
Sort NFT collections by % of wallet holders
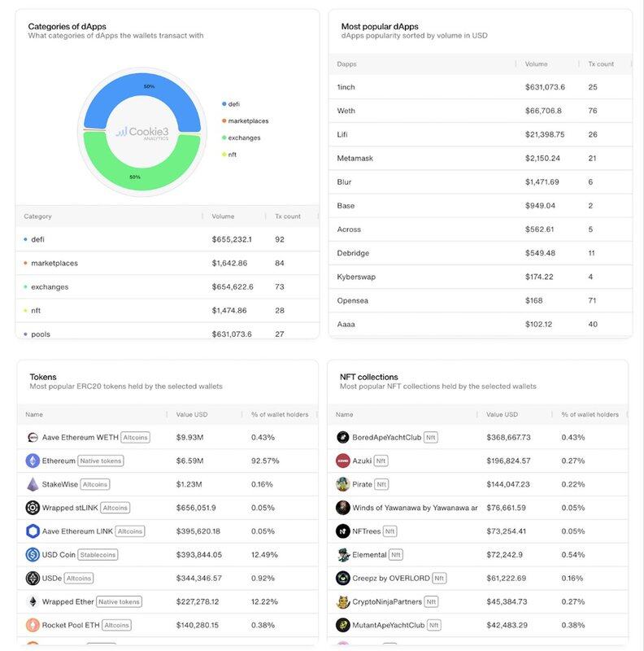[x=590, y=414]
